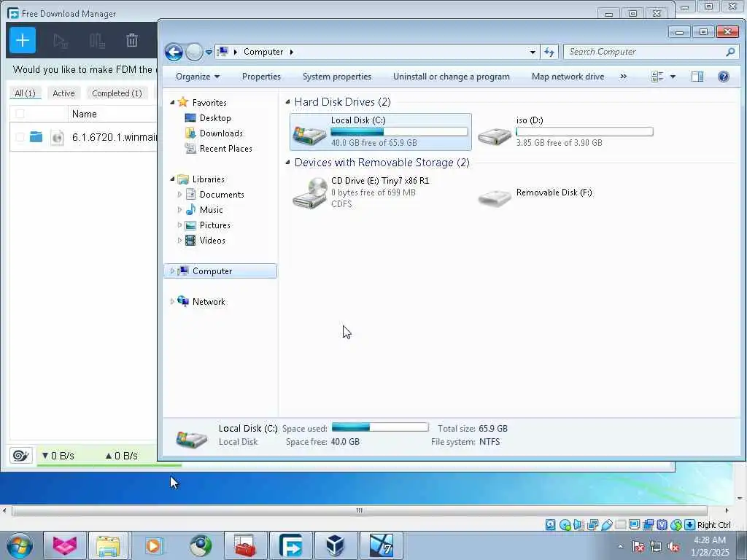Open Windows Media Player from taskbar

(154, 545)
